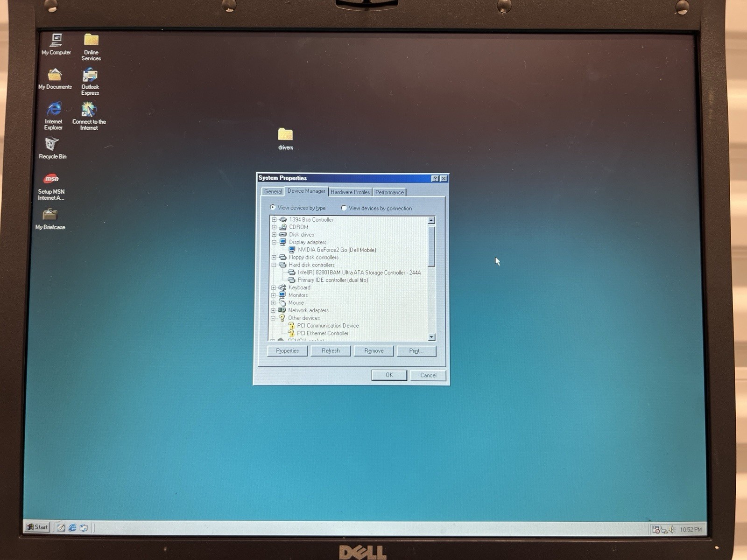Screen dimensions: 747x560
Task: Click the third quick launch icon beside Internet Explorer
Action: (x=84, y=528)
